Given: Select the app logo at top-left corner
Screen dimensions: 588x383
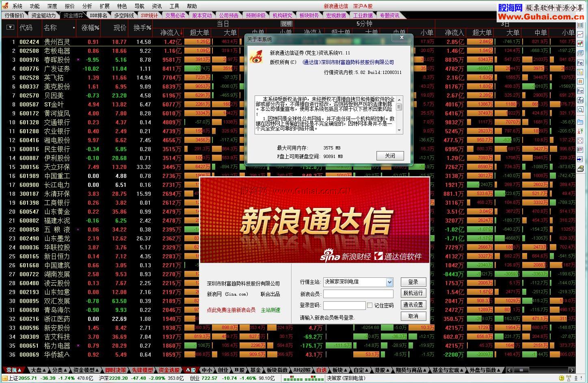Looking at the screenshot, I should click(x=5, y=6).
